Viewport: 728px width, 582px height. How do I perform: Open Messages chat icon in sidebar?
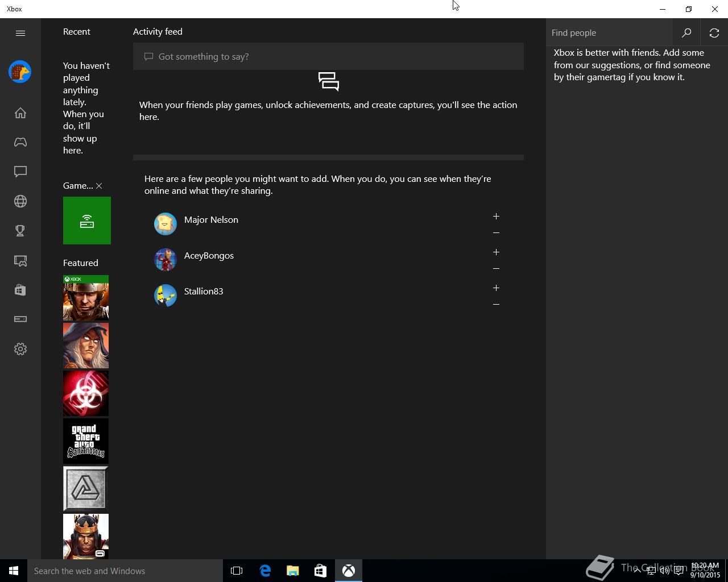click(20, 172)
